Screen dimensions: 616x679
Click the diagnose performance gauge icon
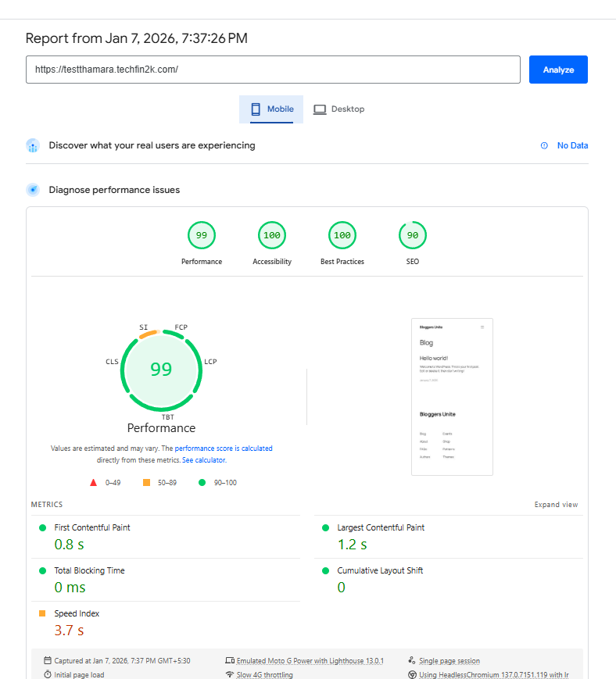33,190
